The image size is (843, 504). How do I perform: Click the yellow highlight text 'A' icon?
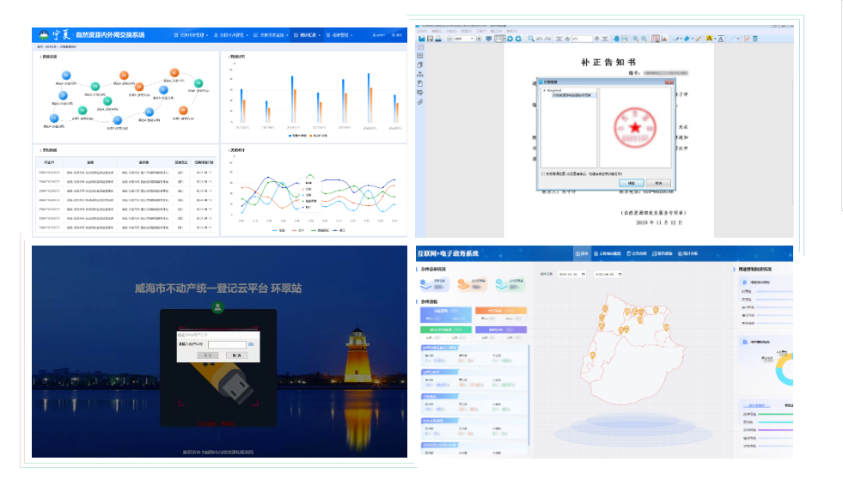[x=710, y=39]
